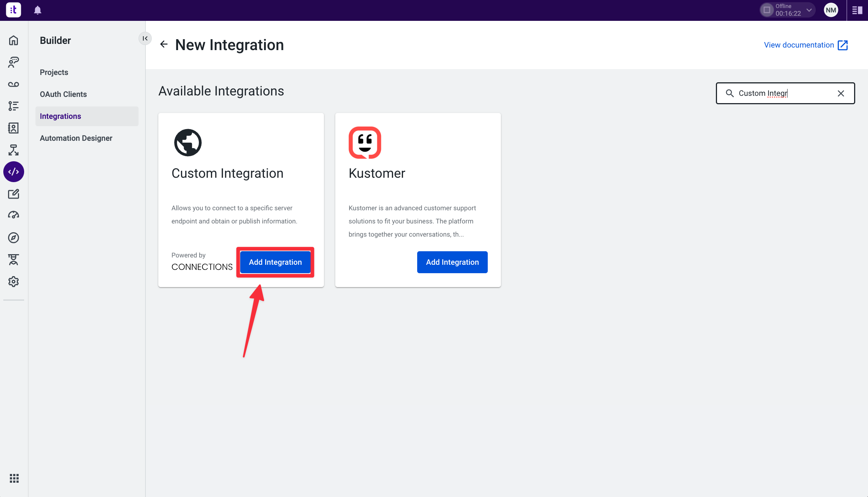Open the settings gear icon in sidebar
This screenshot has width=868, height=497.
(14, 282)
